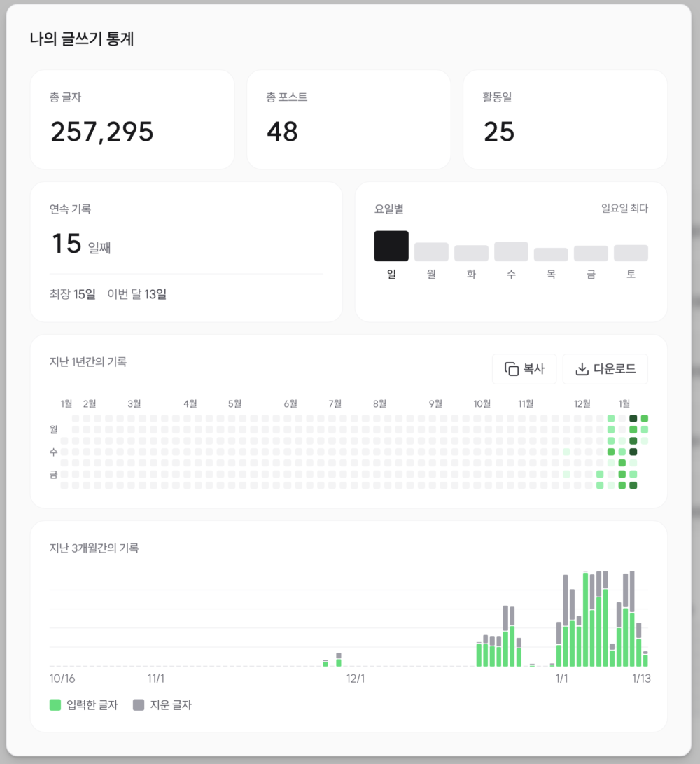
Task: Click the 12/1 date label on chart
Action: click(x=356, y=679)
